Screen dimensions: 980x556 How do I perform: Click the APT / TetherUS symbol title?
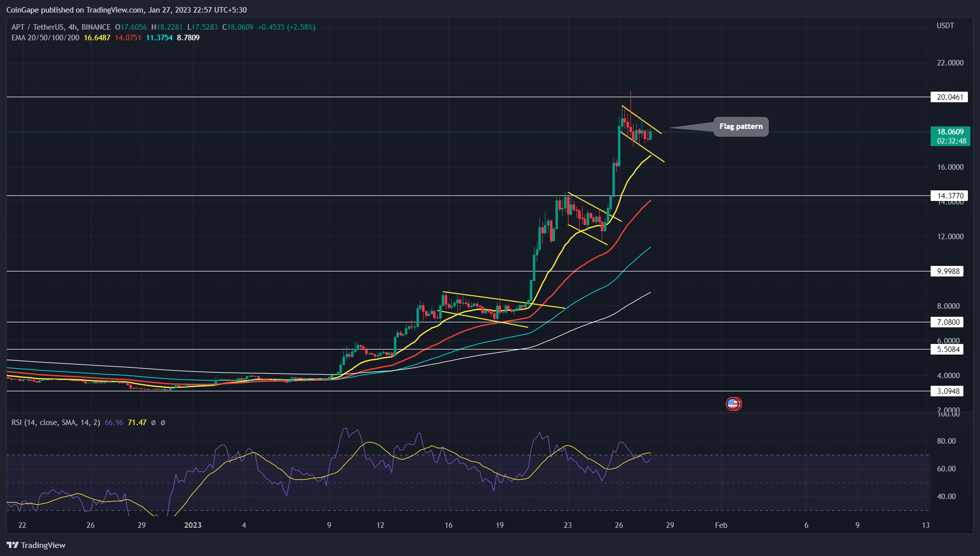coord(37,27)
